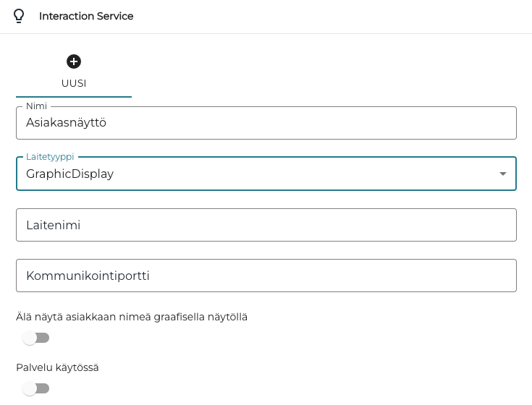Enable the hide customer name on display toggle
The width and height of the screenshot is (532, 405).
pos(35,338)
